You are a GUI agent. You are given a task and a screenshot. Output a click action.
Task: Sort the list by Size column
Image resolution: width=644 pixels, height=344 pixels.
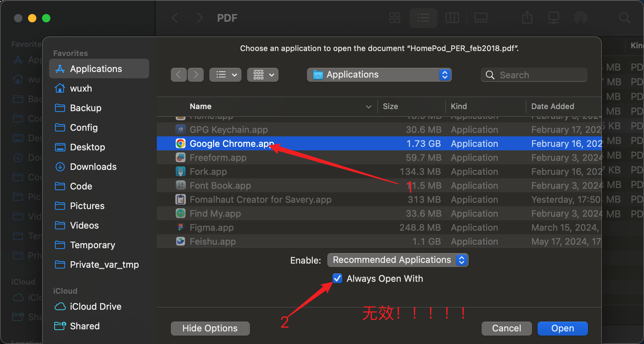point(390,106)
